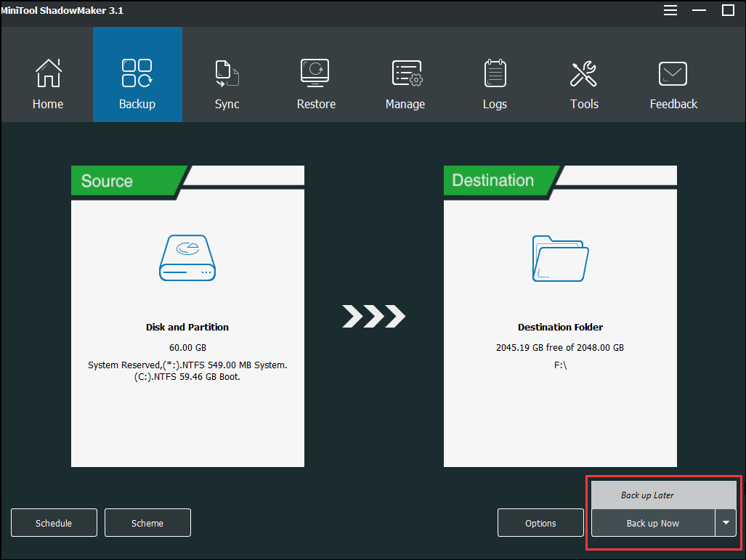This screenshot has width=746, height=560.
Task: Click the Feedback envelope icon
Action: click(673, 74)
